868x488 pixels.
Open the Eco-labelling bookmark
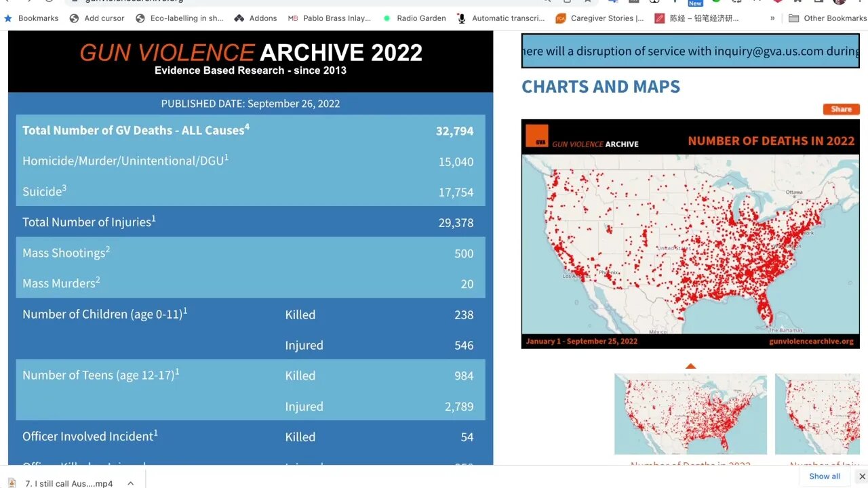pos(180,18)
